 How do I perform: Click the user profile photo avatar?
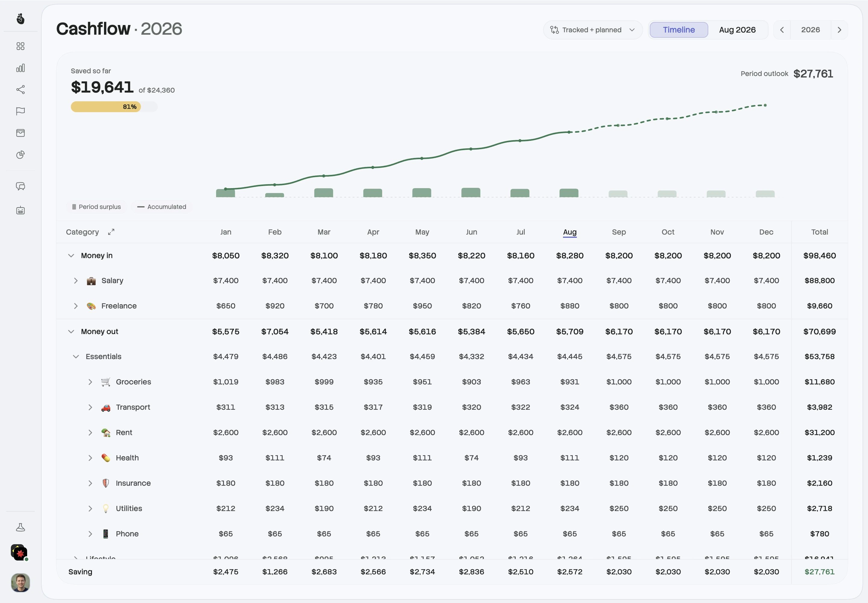click(x=20, y=582)
